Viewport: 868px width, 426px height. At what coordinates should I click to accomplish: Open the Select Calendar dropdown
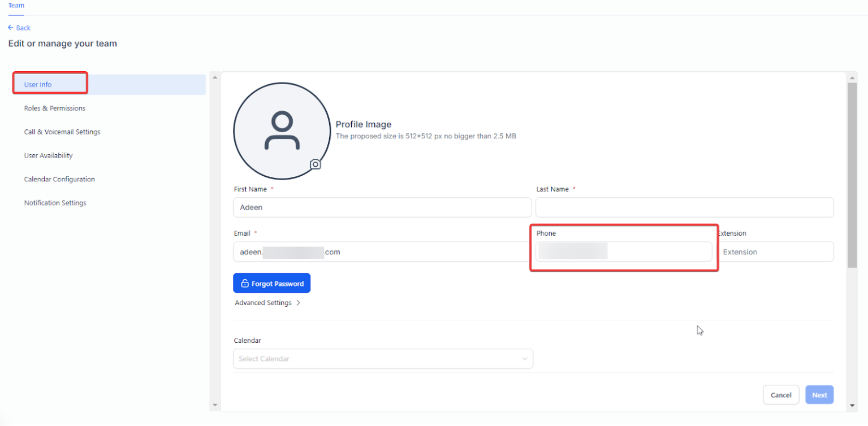383,359
